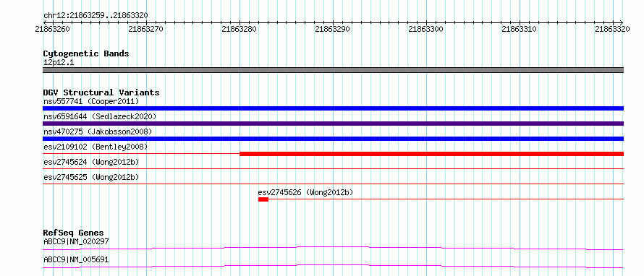
Task: Select the magenta ABCC9 NM_020297 transcript line
Action: pyautogui.click(x=333, y=248)
